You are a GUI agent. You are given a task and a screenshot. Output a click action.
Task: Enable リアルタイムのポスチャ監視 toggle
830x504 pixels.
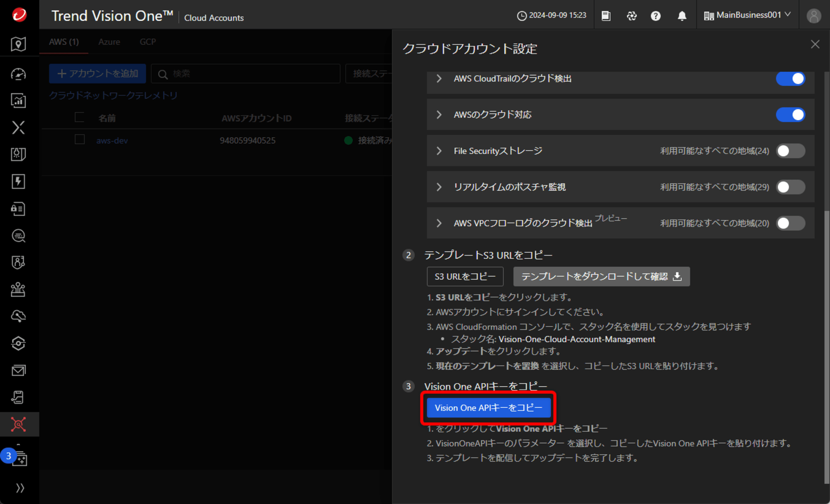pos(791,187)
